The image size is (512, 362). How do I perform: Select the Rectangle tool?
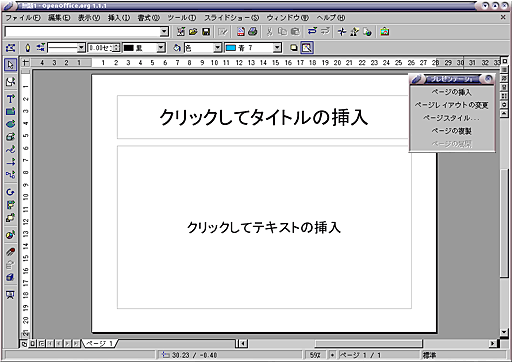pos(10,111)
